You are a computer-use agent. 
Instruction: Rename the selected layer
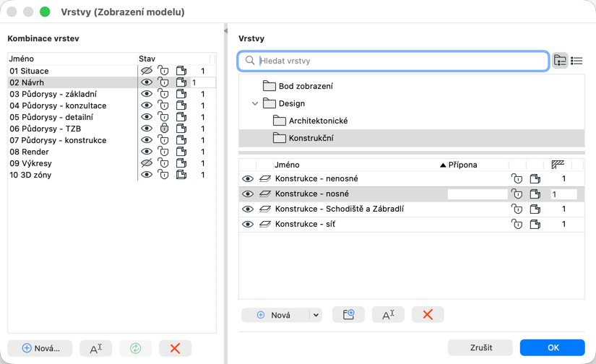[388, 315]
